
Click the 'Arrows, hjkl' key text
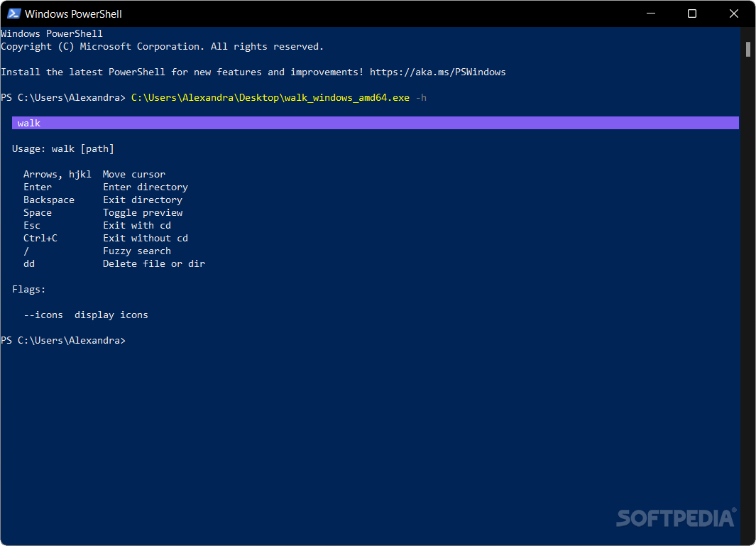coord(57,174)
